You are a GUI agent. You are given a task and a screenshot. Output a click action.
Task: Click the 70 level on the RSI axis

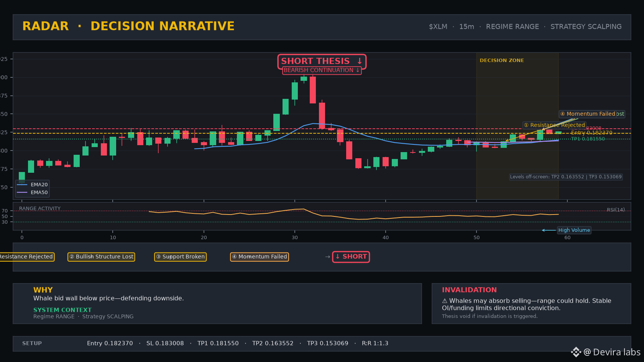tap(5, 211)
